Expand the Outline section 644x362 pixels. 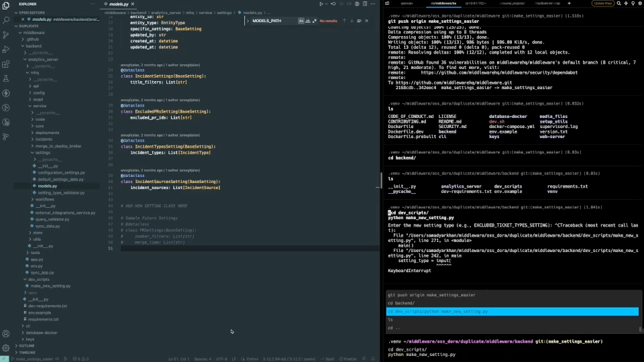click(x=27, y=346)
